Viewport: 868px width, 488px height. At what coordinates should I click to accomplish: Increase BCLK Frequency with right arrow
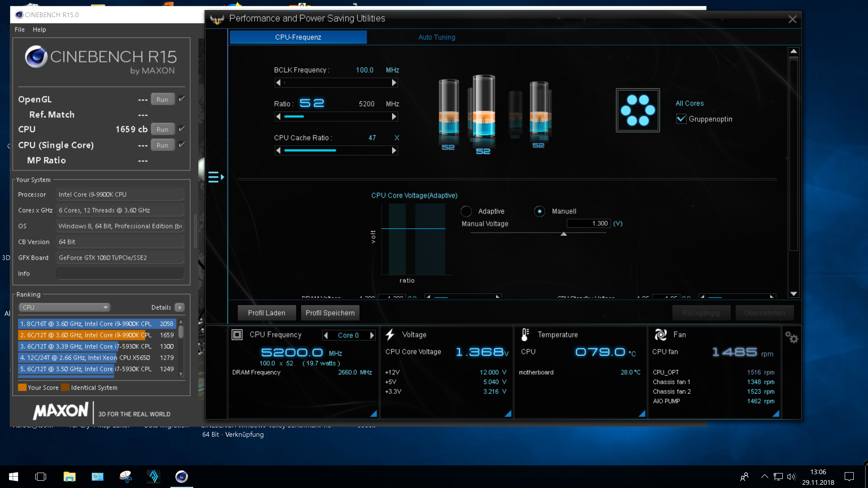point(394,82)
